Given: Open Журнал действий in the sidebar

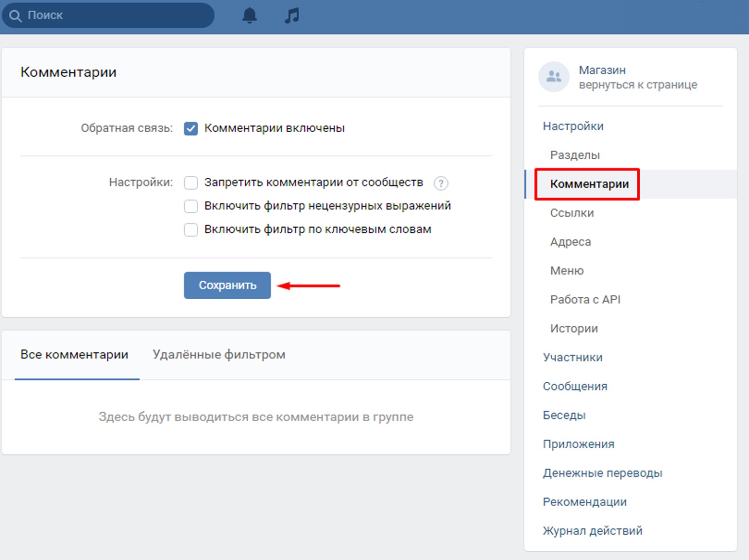Looking at the screenshot, I should pyautogui.click(x=592, y=531).
